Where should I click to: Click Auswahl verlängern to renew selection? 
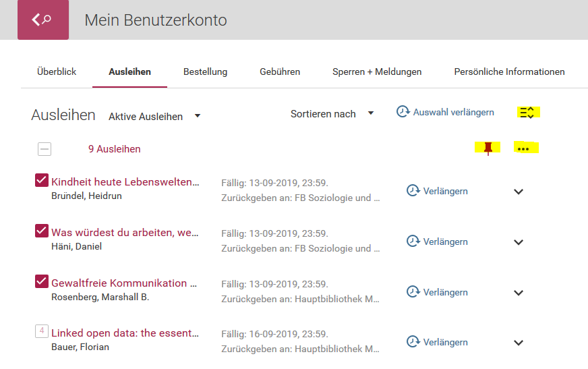click(x=453, y=112)
